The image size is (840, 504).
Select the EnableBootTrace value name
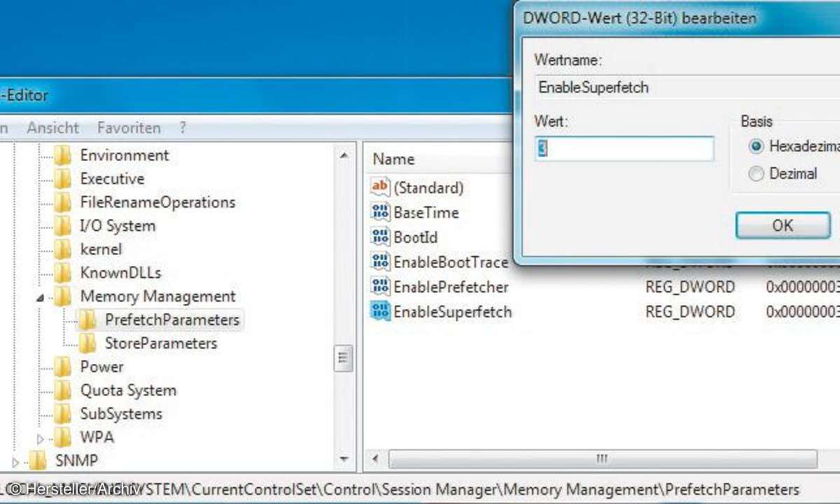point(450,262)
